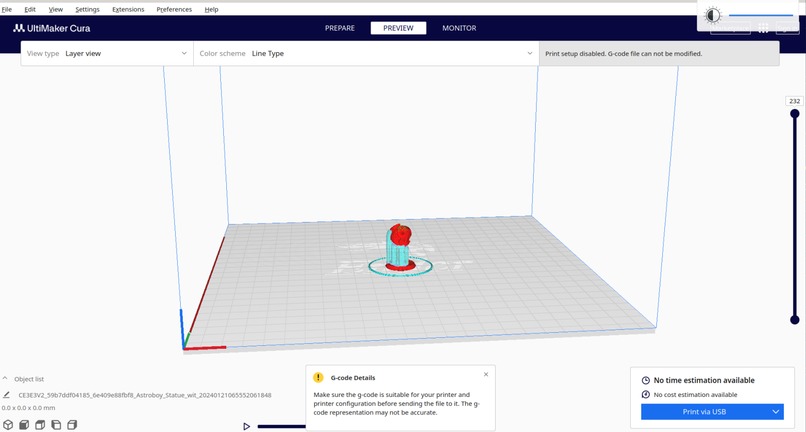Open the Help menu
The image size is (806, 432).
point(211,9)
